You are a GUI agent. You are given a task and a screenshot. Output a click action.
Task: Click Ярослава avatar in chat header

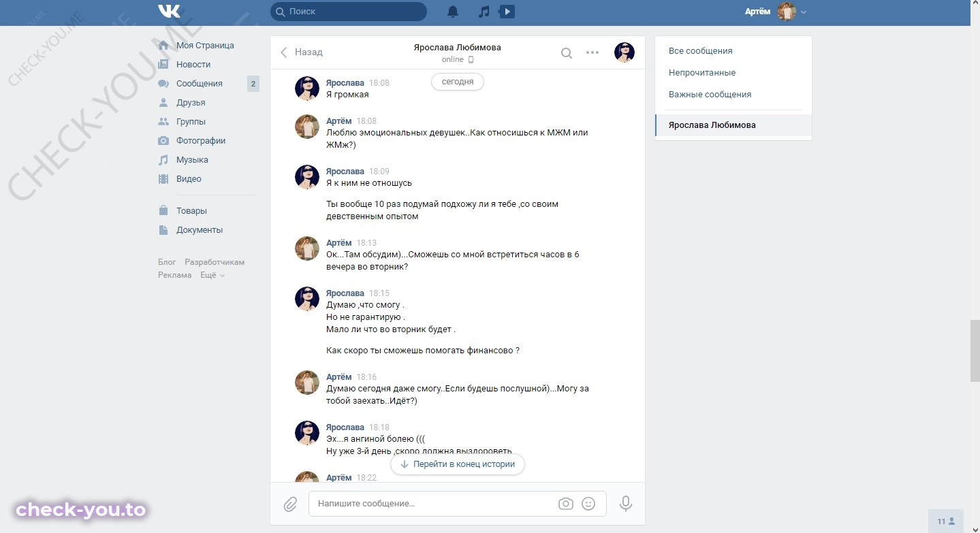(625, 52)
